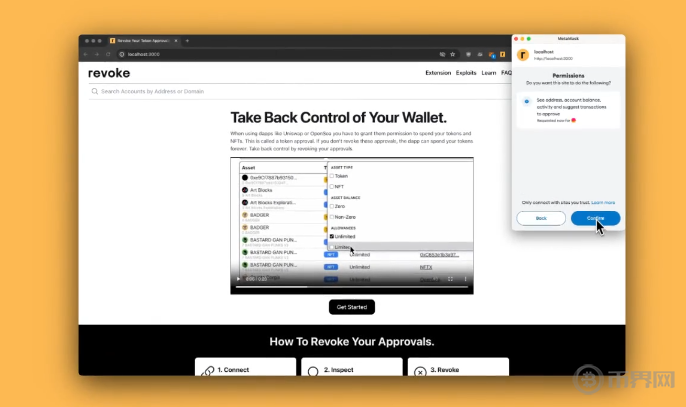Open the Learn more link in MetaMask
This screenshot has height=407, width=686.
603,203
